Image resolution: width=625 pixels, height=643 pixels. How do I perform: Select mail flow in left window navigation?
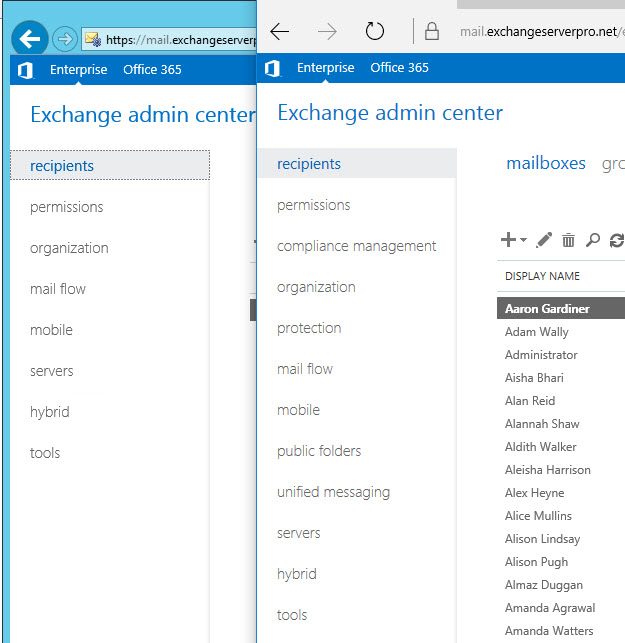(58, 289)
